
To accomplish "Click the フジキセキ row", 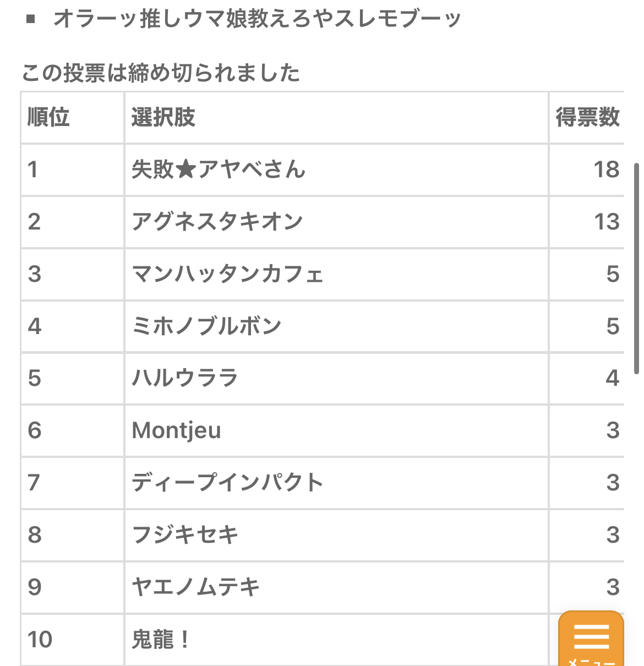I will tap(185, 535).
